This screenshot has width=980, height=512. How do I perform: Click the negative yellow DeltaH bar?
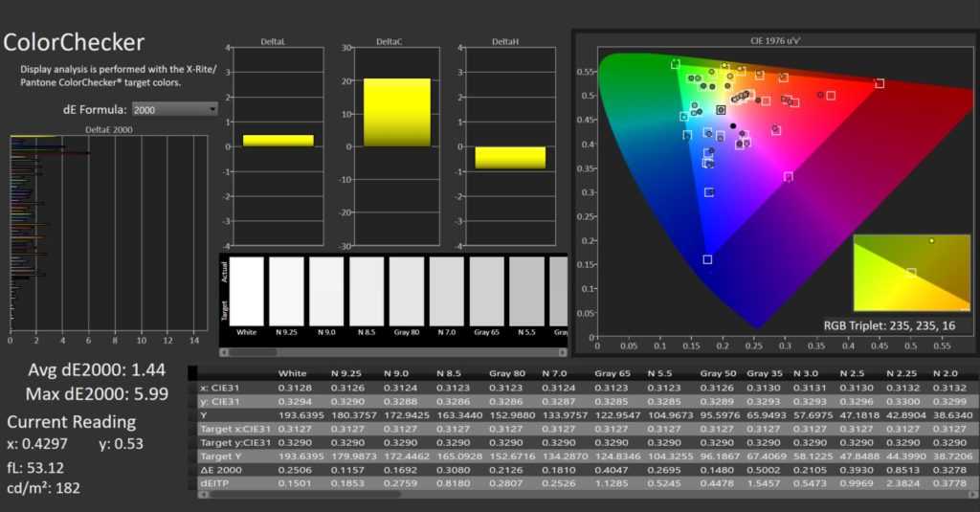tap(510, 157)
